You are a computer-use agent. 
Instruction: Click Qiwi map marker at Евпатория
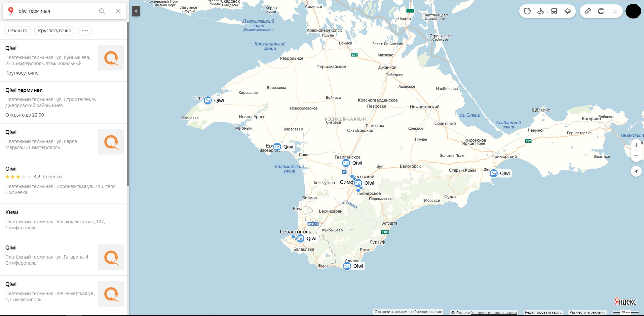(277, 147)
